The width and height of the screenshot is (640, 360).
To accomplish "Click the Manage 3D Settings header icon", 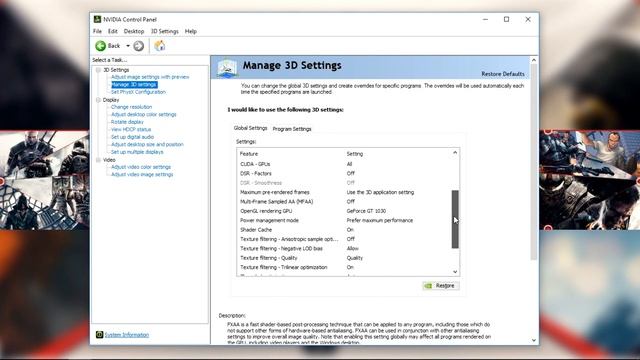I will coord(227,68).
